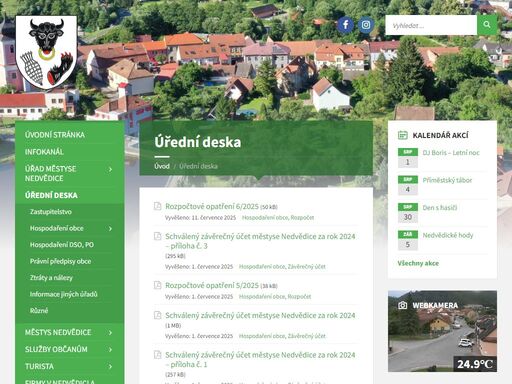Click the green search magnifier button
Image resolution: width=512 pixels, height=384 pixels.
pyautogui.click(x=487, y=25)
